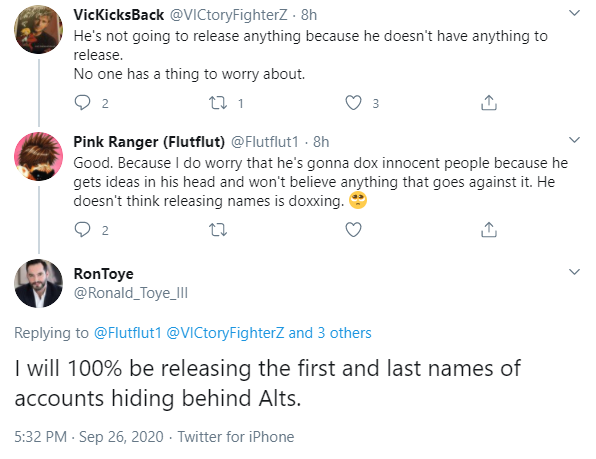The image size is (596, 459).
Task: Open Pink Ranger's profile avatar
Action: pyautogui.click(x=38, y=156)
